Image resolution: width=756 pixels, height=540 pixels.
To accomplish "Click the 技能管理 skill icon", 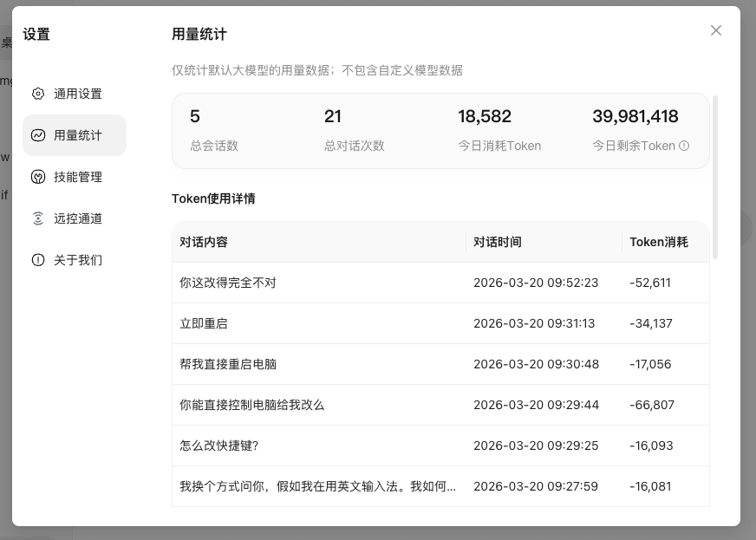I will 38,177.
